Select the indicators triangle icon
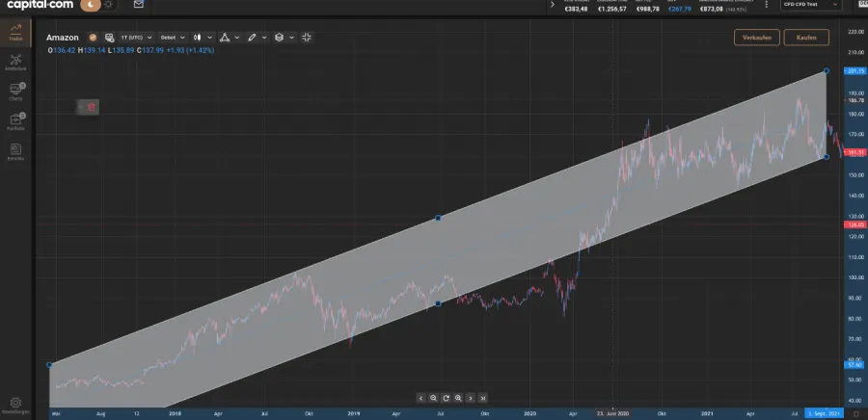 tap(225, 37)
